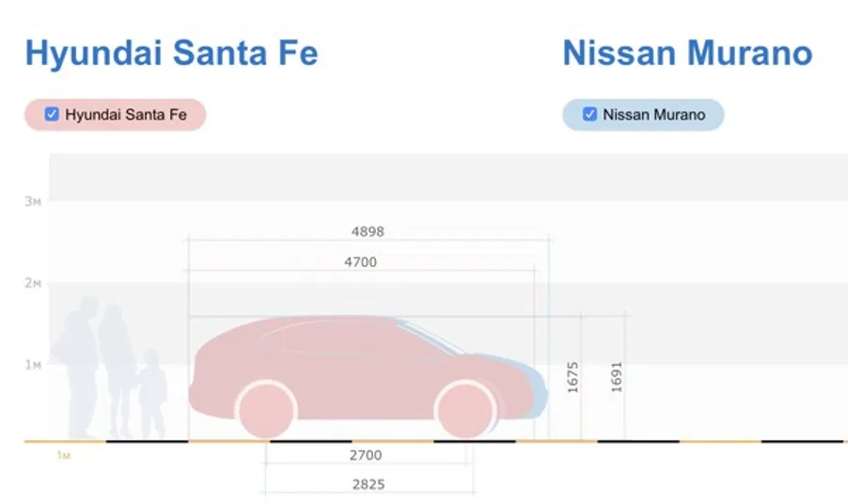848x504 pixels.
Task: Uncheck the Hyundai Santa Fe checkbox
Action: pos(53,115)
